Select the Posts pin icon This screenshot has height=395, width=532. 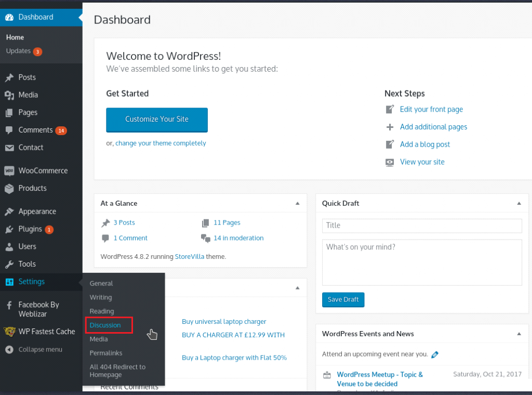pyautogui.click(x=10, y=77)
